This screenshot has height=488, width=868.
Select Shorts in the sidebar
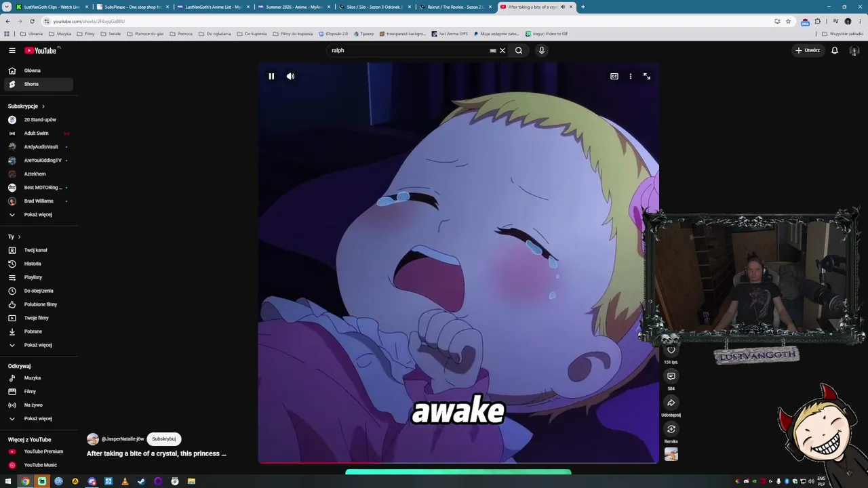(38, 84)
